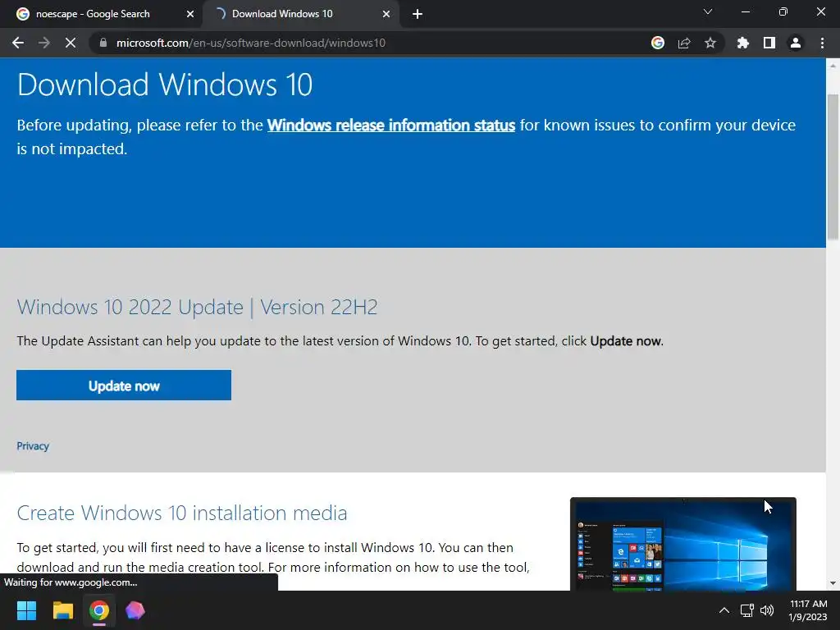Image resolution: width=840 pixels, height=630 pixels.
Task: Open File Explorer from taskbar
Action: pos(62,610)
